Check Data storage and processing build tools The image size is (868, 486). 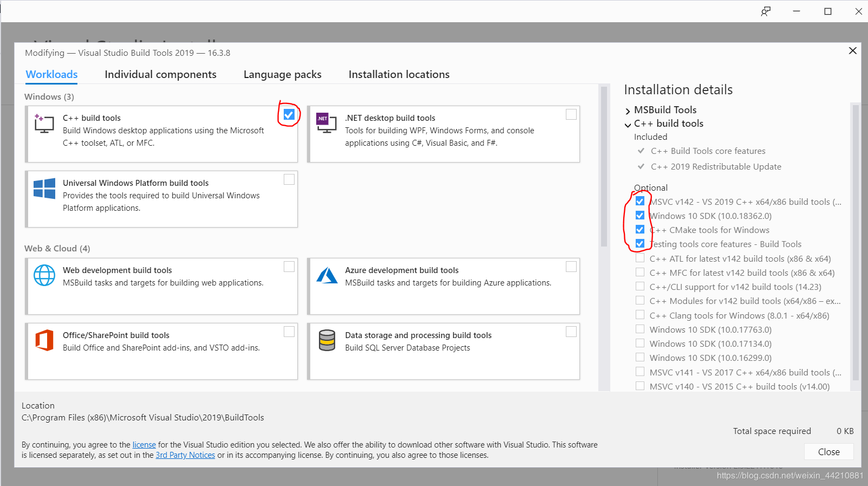coord(571,332)
